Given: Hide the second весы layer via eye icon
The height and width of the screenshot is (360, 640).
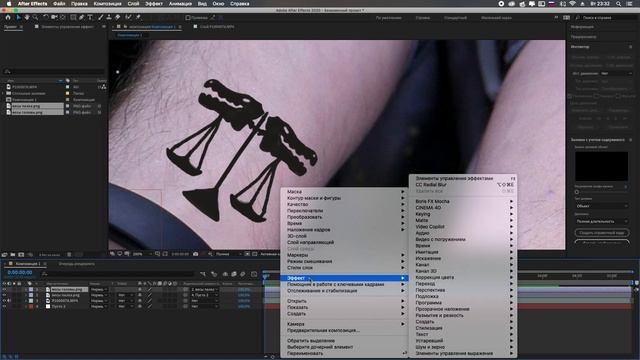Looking at the screenshot, I should (x=4, y=295).
